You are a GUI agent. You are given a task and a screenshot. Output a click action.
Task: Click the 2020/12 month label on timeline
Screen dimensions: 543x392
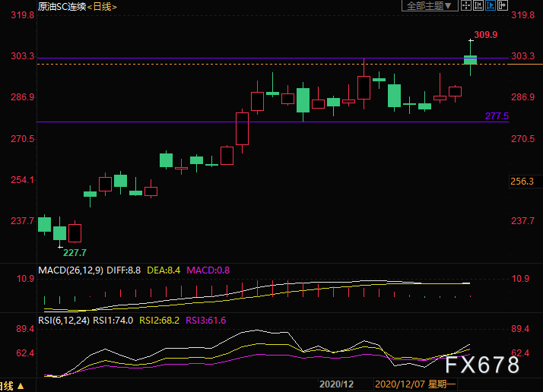click(336, 384)
